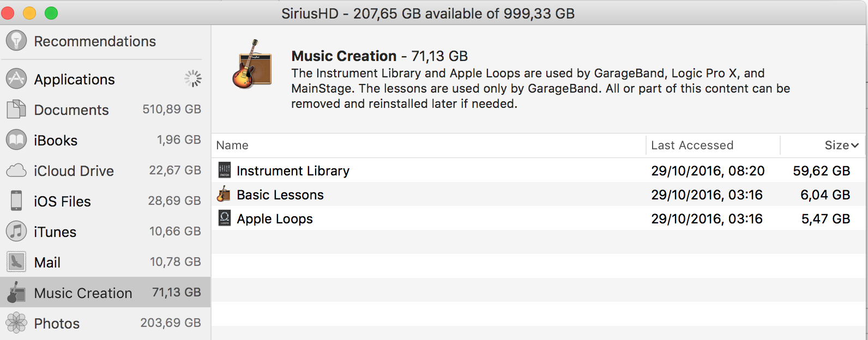Sort list by Size column chevron
Image resolution: width=868 pixels, height=340 pixels.
point(854,145)
